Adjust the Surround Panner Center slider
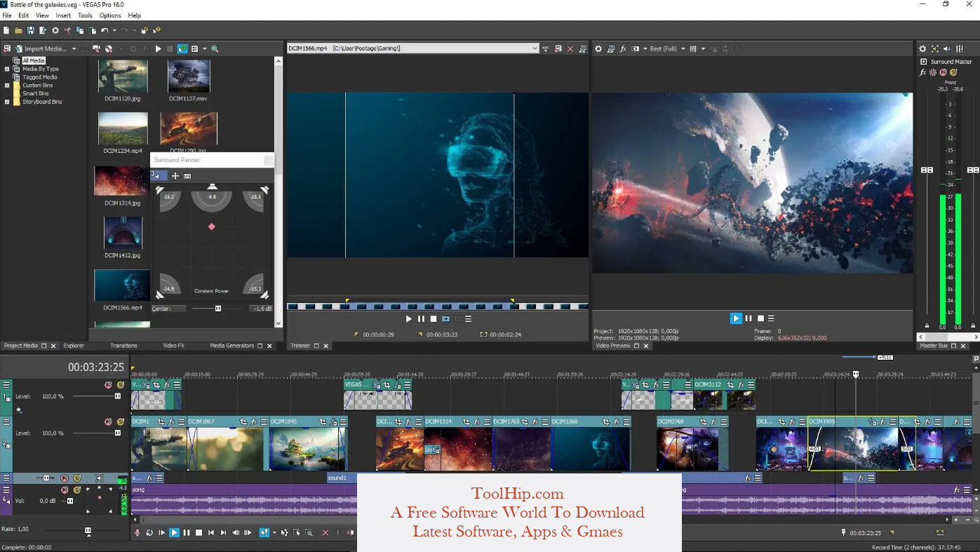This screenshot has height=552, width=980. click(x=218, y=309)
